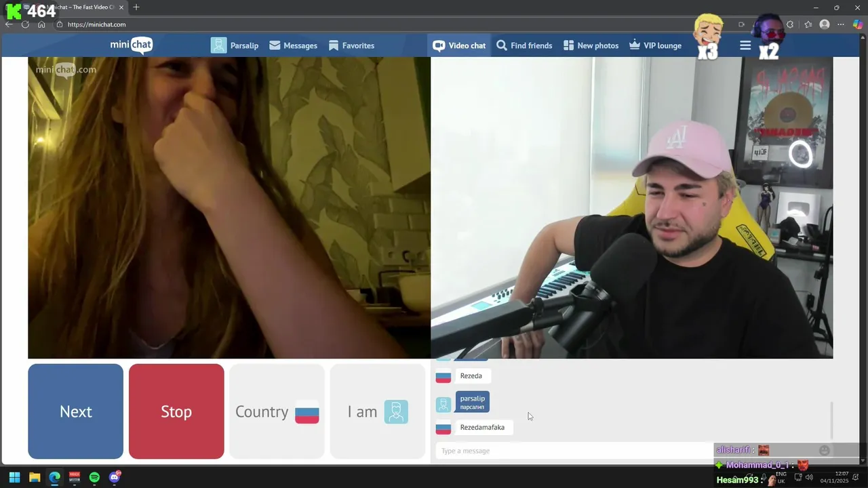This screenshot has height=488, width=868.
Task: Click the camera permission icon in address bar
Action: pyautogui.click(x=741, y=24)
